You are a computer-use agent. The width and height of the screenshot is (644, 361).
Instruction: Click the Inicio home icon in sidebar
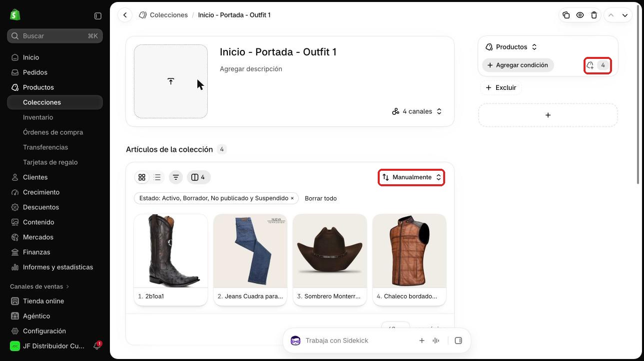click(15, 57)
